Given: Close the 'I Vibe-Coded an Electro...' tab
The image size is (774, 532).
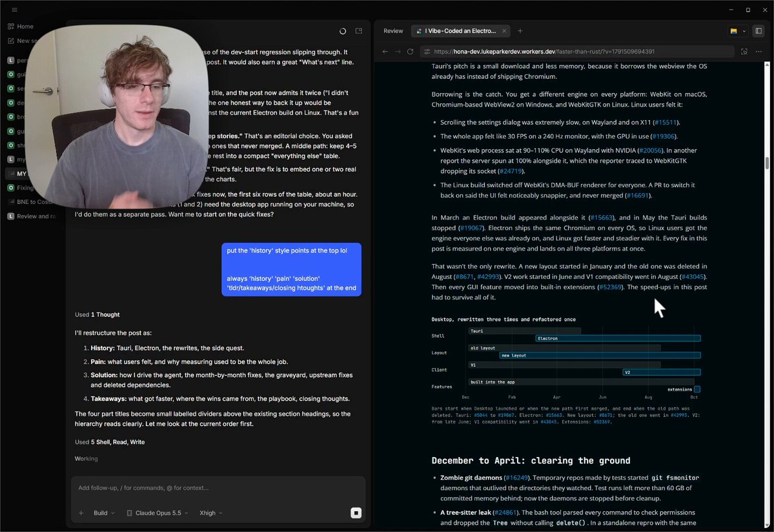Looking at the screenshot, I should click(504, 31).
